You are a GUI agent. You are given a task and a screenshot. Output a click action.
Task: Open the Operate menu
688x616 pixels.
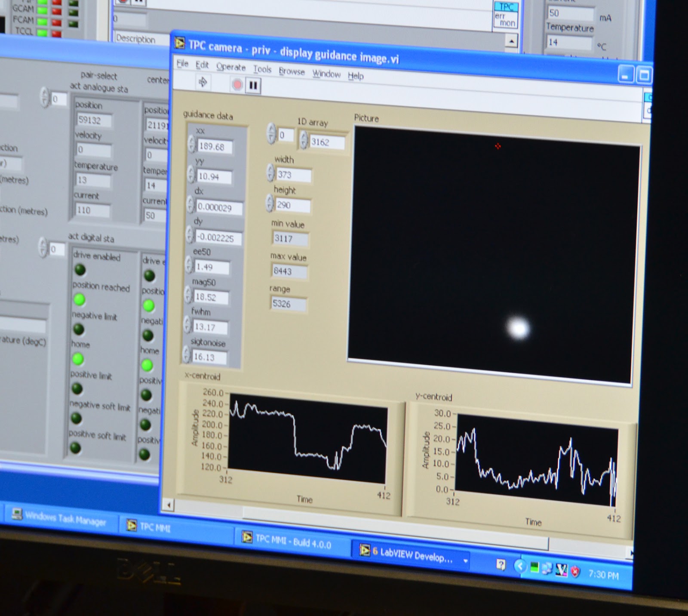tap(231, 68)
